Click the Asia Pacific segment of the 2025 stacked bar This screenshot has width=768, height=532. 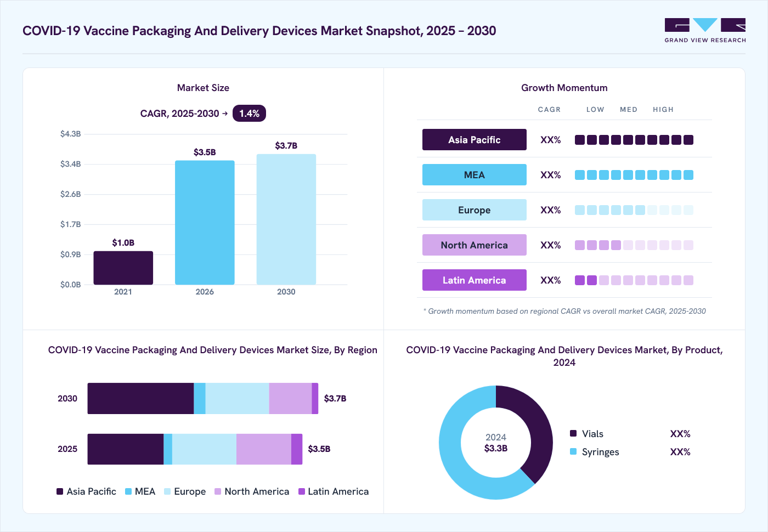[x=126, y=449]
